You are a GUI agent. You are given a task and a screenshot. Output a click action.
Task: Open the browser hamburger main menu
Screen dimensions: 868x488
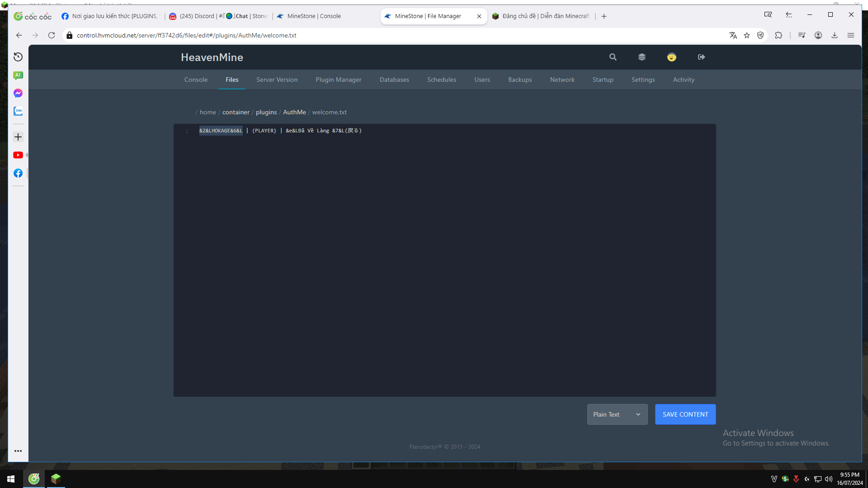tap(851, 35)
